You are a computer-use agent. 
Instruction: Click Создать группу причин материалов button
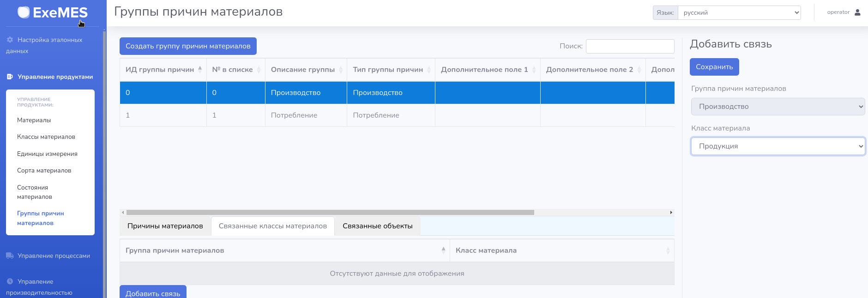188,46
